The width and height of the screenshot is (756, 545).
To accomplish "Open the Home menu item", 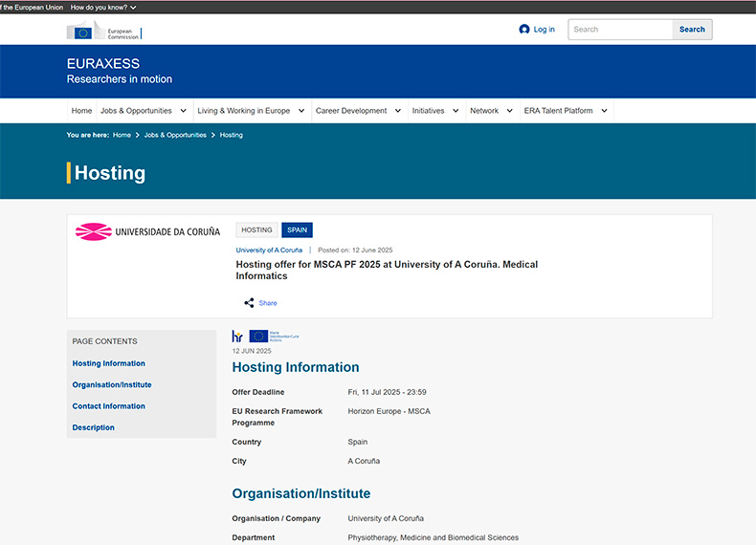I will [81, 111].
